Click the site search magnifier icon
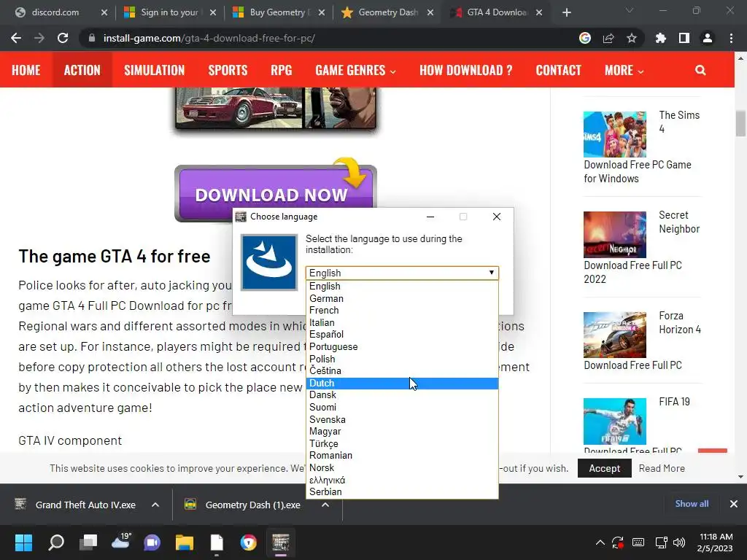This screenshot has width=747, height=560. point(700,71)
